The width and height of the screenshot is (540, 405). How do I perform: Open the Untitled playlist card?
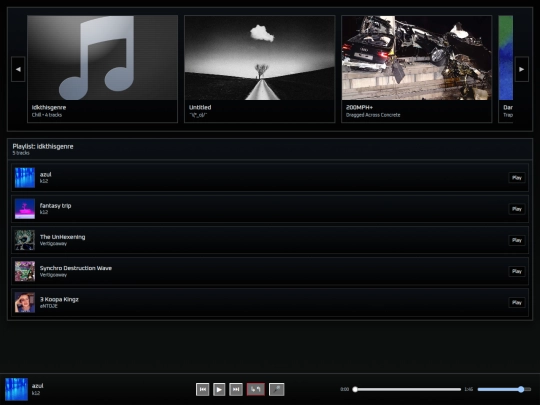tap(260, 69)
